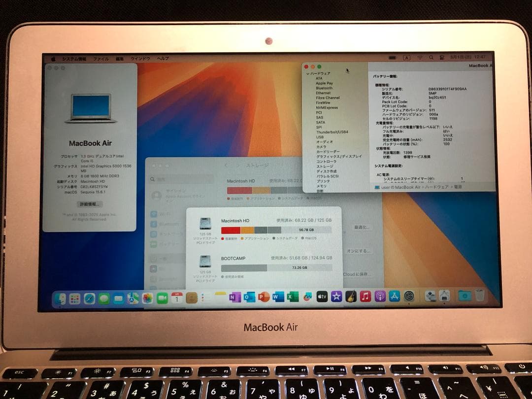Click the iCloudに保存... button in storage settings
The width and height of the screenshot is (532, 399).
[357, 274]
